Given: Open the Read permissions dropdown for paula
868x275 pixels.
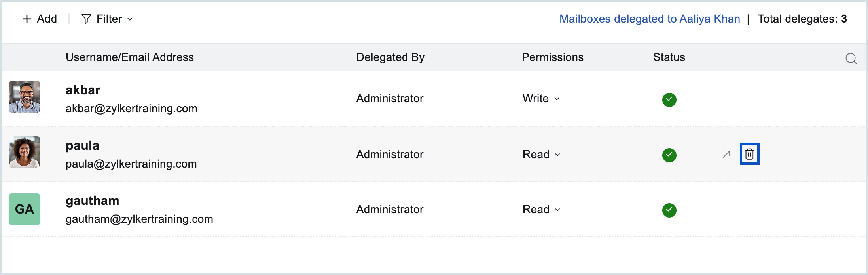Looking at the screenshot, I should (x=557, y=155).
